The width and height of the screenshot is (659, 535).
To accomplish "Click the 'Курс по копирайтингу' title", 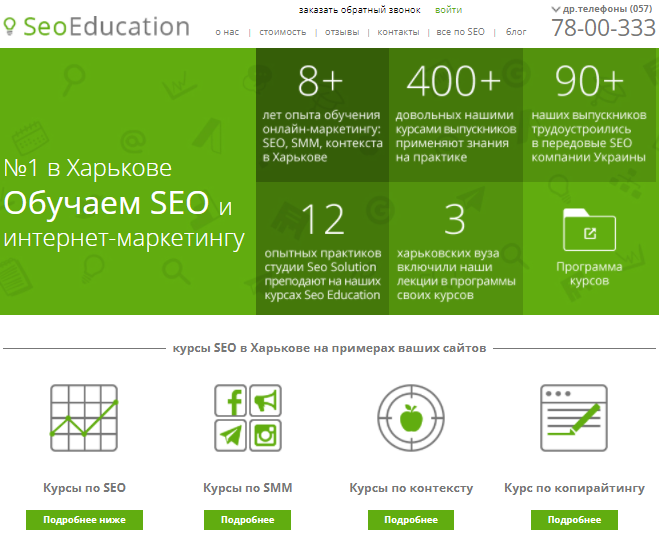I will point(574,488).
